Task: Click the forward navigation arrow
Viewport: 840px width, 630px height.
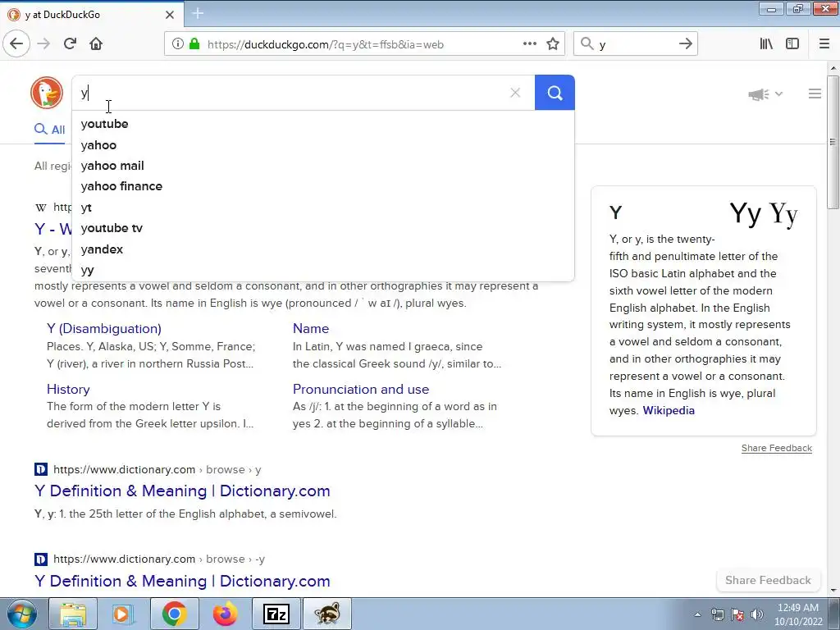Action: (x=43, y=44)
